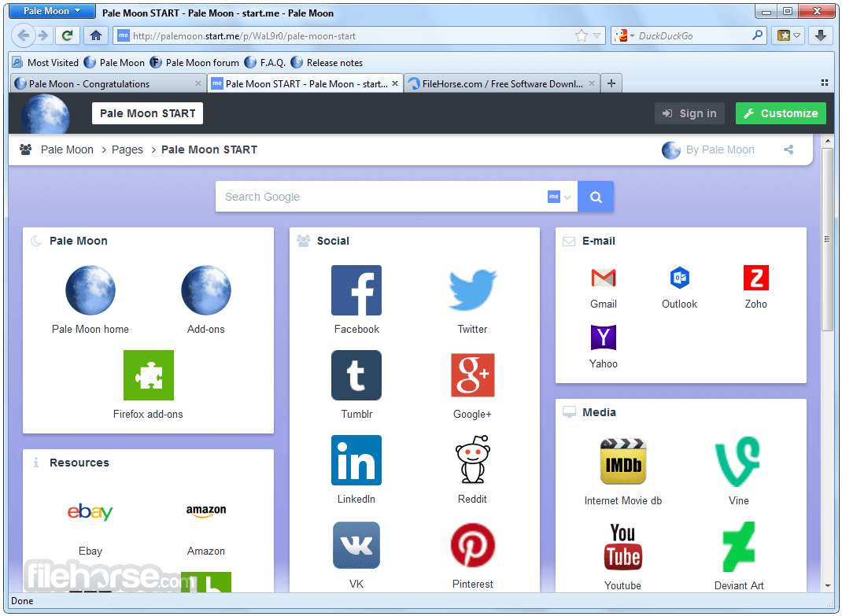Open the Pinterest tile
This screenshot has width=842, height=616.
tap(473, 545)
